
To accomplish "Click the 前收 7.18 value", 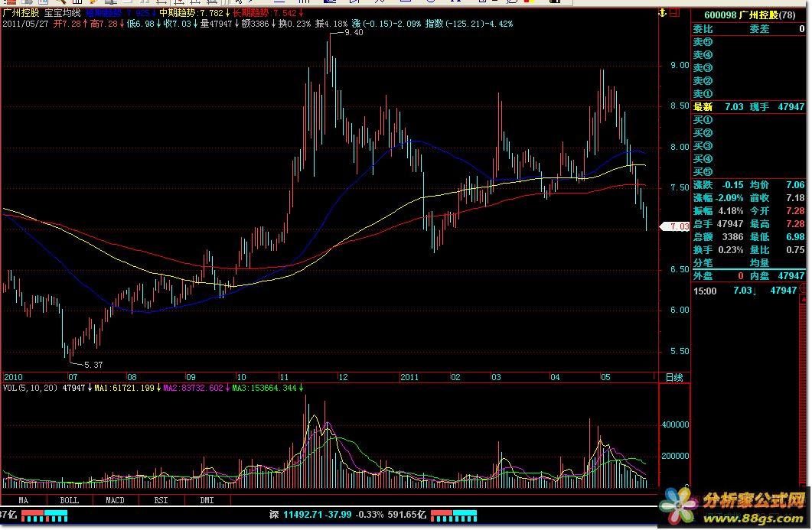I will point(795,198).
